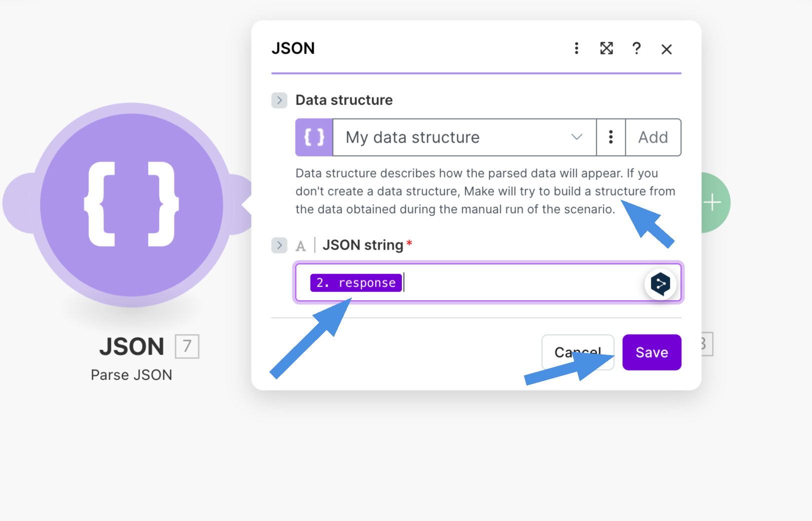
Task: Click the text type 'A' icon
Action: tap(301, 246)
